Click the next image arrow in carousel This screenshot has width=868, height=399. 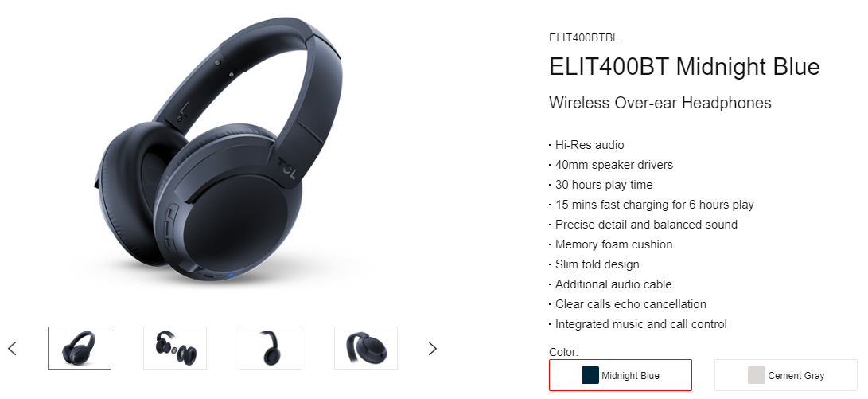tap(432, 349)
